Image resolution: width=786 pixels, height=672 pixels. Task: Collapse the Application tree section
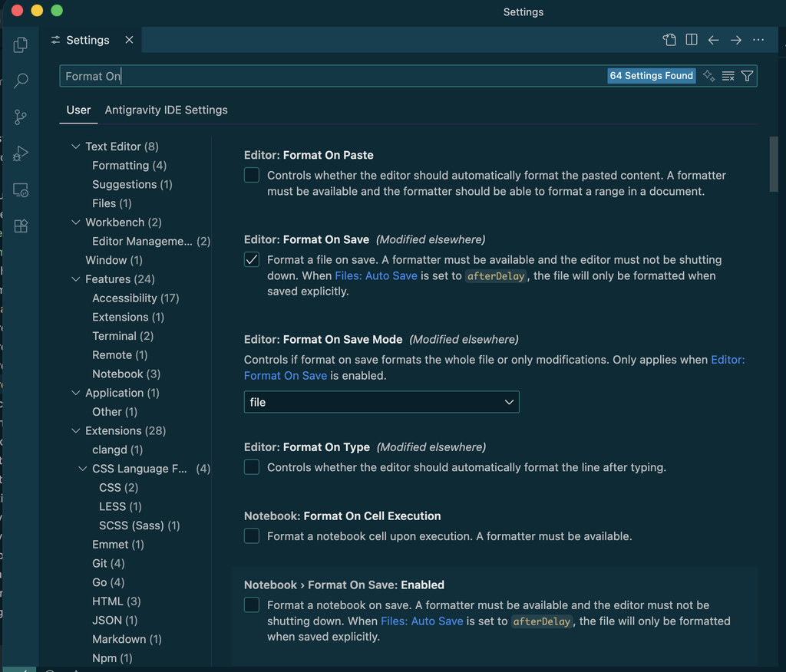[x=76, y=393]
